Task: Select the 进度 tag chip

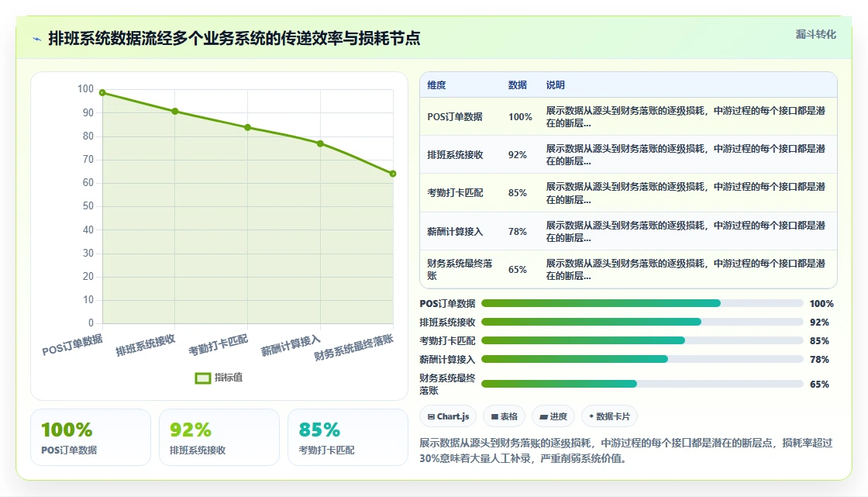Action: 553,416
